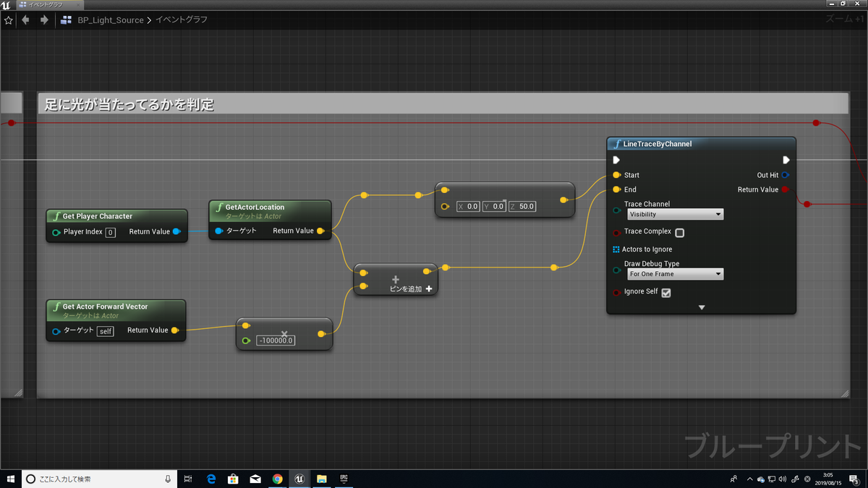Click the Y 0.0 value field

coord(494,207)
